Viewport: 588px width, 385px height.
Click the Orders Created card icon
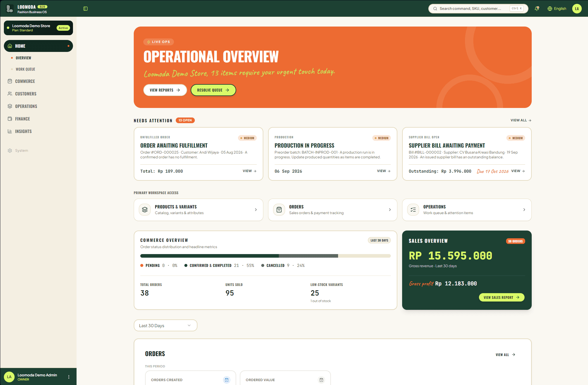227,380
